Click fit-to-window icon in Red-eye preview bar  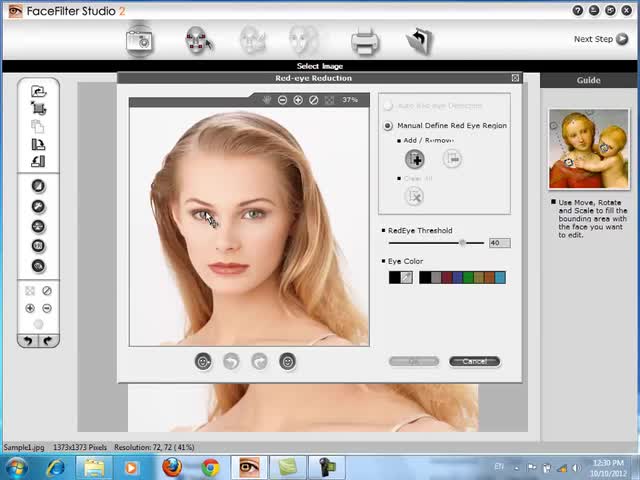[329, 100]
